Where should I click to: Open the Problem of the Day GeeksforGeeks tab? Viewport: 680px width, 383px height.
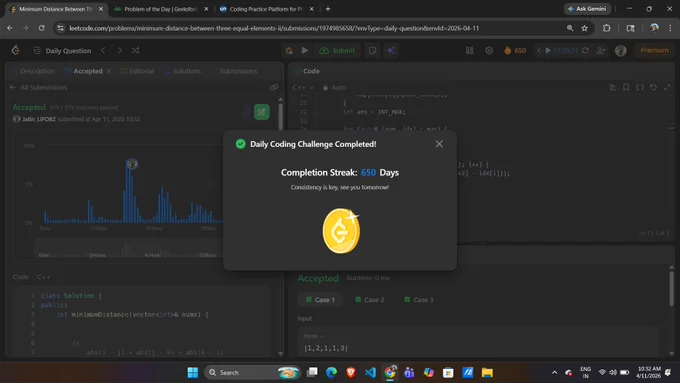[161, 9]
